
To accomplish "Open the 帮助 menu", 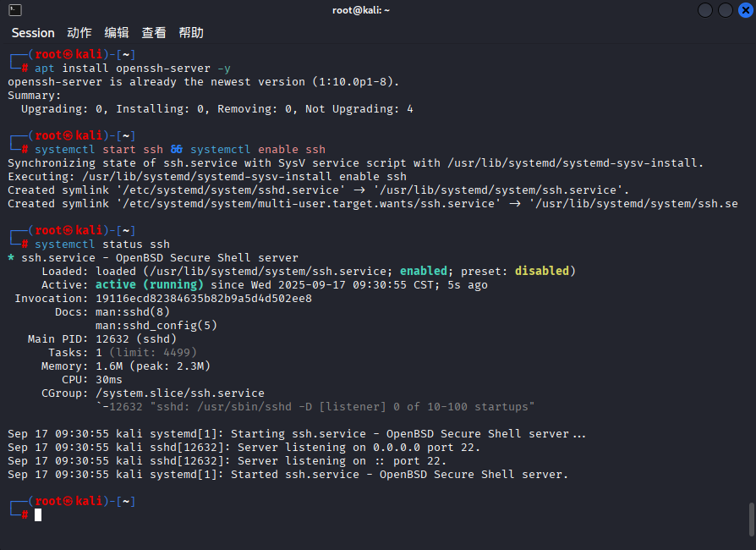I will point(191,33).
